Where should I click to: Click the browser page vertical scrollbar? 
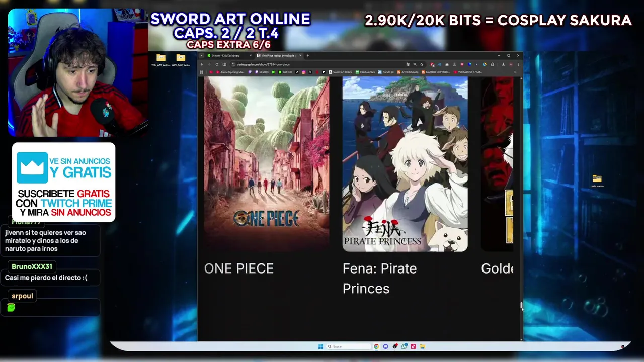coord(521,307)
